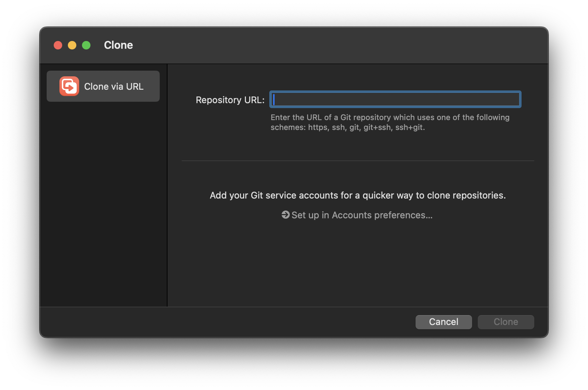The width and height of the screenshot is (588, 390).
Task: Click the Cancel button
Action: pos(443,322)
